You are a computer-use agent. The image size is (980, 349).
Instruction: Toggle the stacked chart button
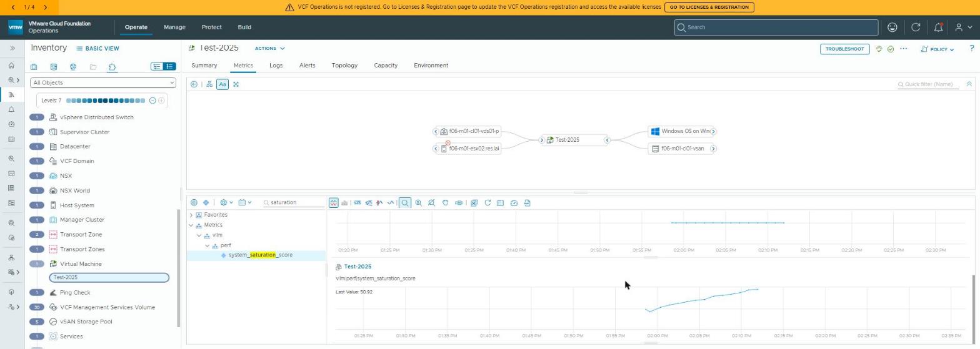pyautogui.click(x=344, y=203)
